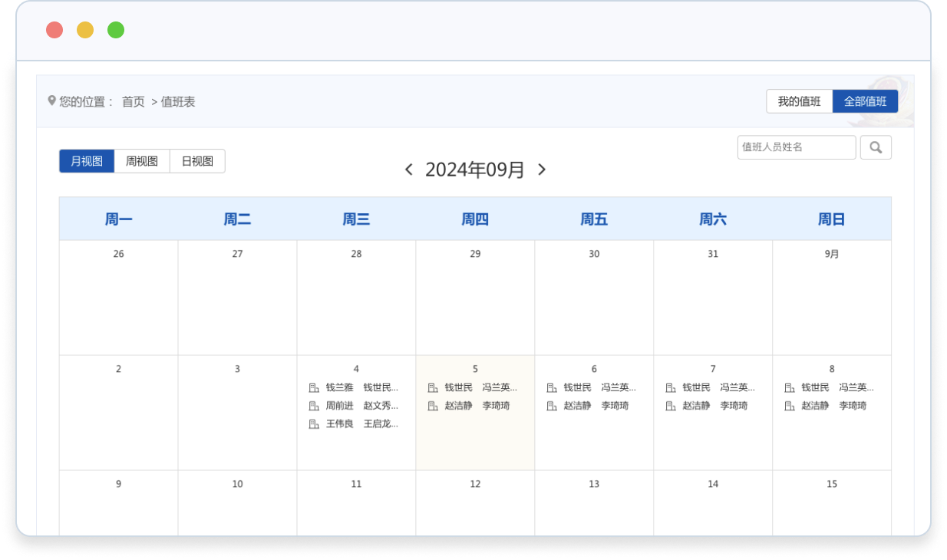The image size is (947, 560).
Task: Open 冯兰英 shift entry on the 6th
Action: tap(618, 388)
